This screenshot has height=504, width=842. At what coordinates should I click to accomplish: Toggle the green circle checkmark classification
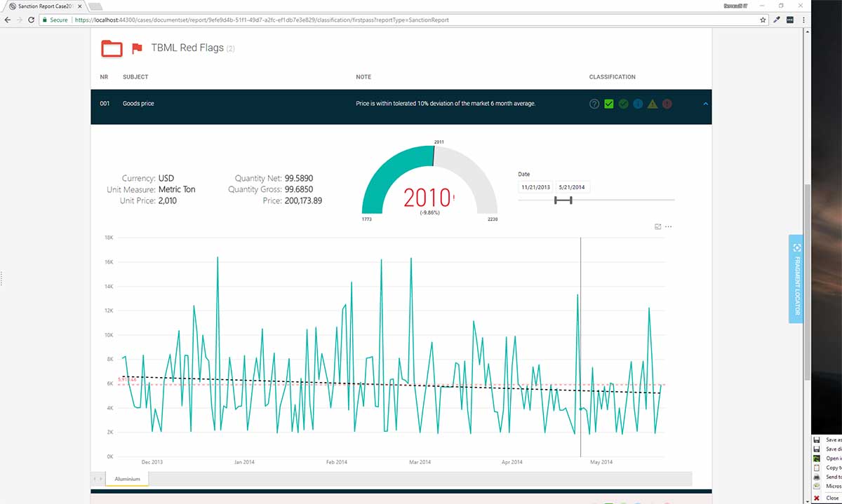click(x=623, y=104)
